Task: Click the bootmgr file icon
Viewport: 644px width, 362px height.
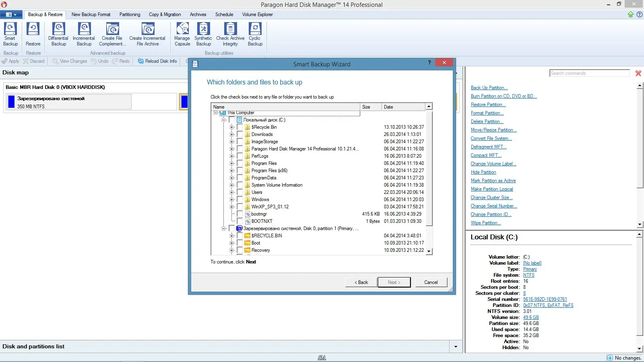Action: click(x=247, y=214)
